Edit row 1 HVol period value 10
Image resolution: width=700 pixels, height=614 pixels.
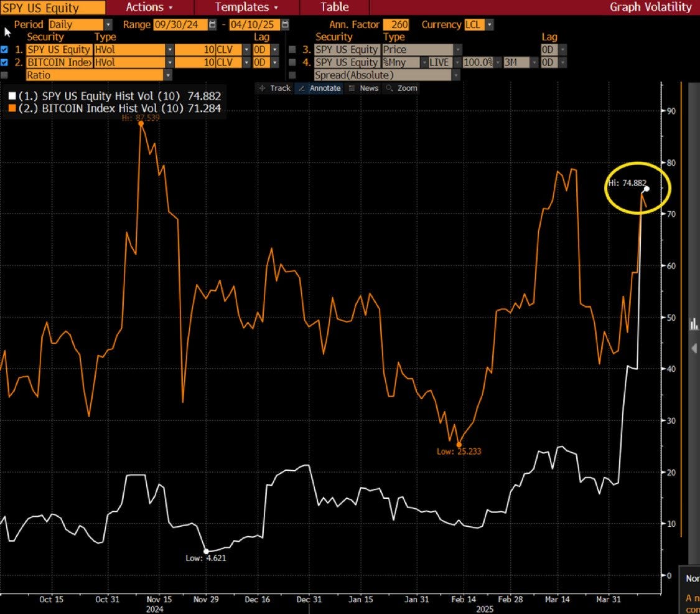coord(195,50)
